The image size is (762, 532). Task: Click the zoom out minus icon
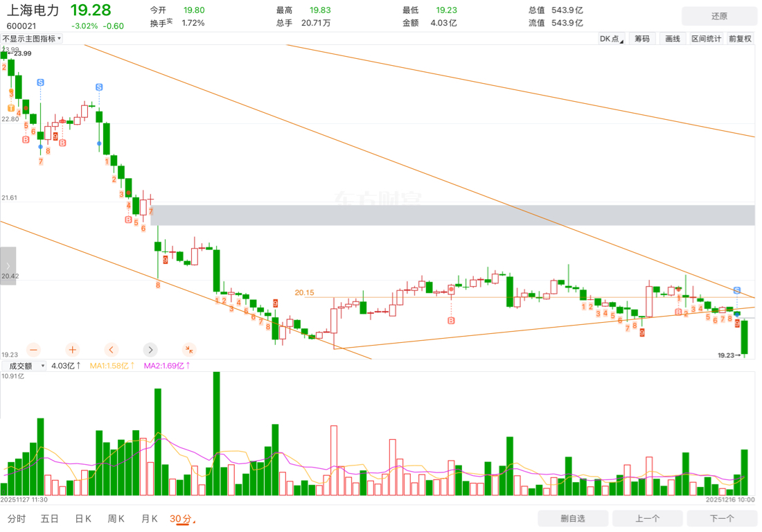coord(33,349)
